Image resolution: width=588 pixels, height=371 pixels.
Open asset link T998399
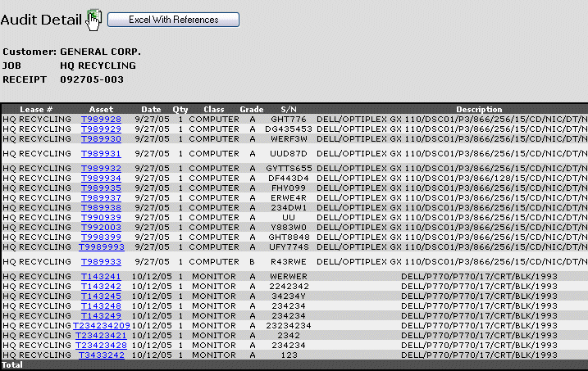click(x=101, y=238)
